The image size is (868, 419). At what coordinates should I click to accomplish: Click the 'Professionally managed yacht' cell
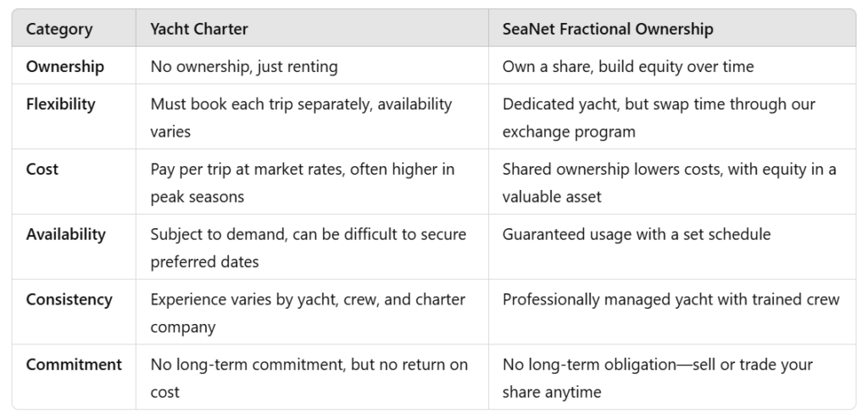(x=670, y=299)
